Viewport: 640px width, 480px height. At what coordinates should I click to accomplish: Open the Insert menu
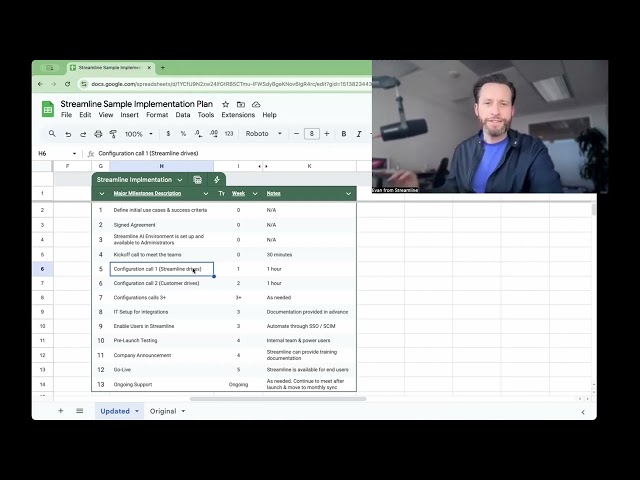[129, 115]
